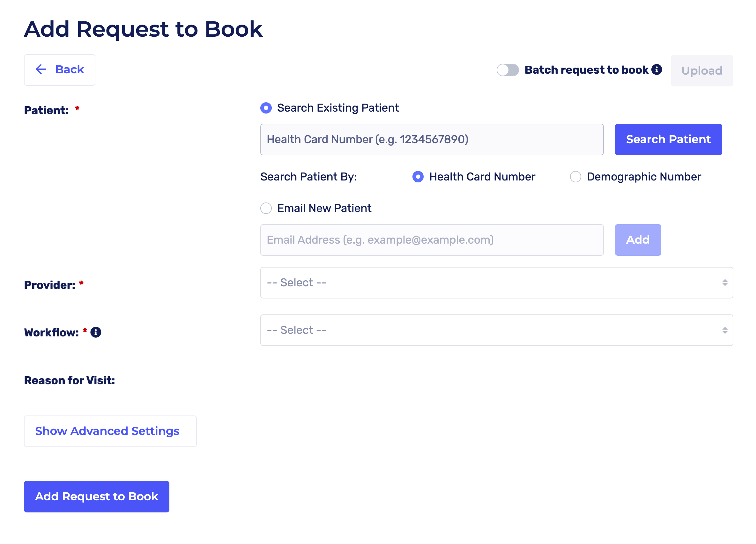Click into the Email Address field

point(432,240)
